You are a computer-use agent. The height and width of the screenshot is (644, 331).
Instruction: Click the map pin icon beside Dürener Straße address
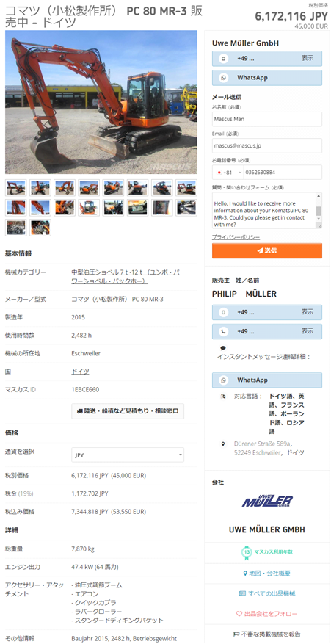(x=223, y=444)
